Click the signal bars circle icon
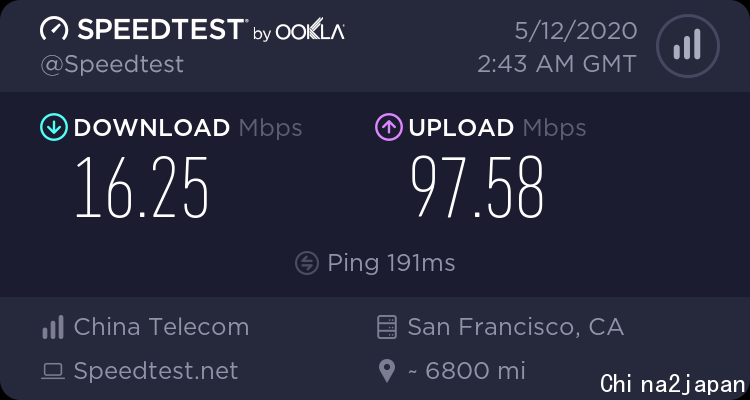The width and height of the screenshot is (750, 400). 688,46
